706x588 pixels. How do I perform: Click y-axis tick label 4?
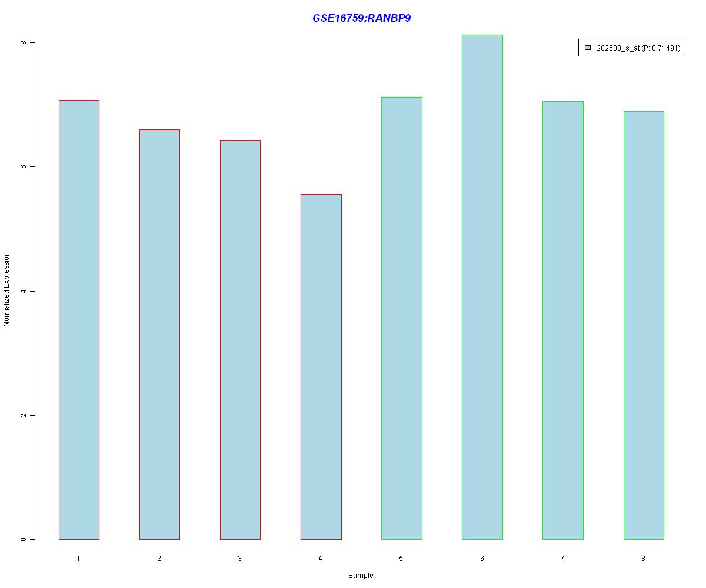(23, 291)
